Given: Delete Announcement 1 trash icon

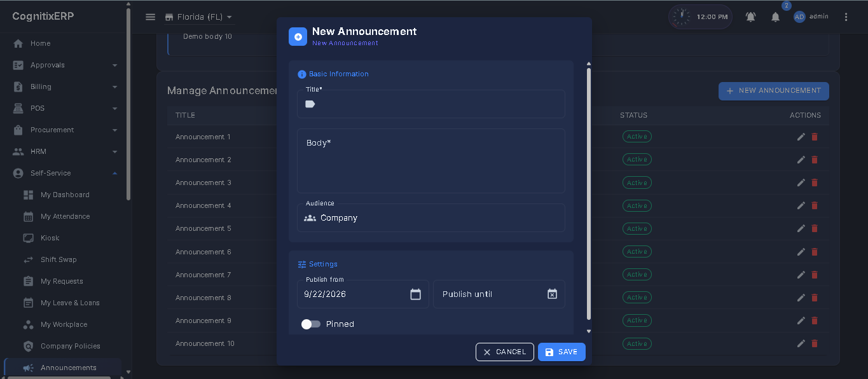Looking at the screenshot, I should (815, 137).
